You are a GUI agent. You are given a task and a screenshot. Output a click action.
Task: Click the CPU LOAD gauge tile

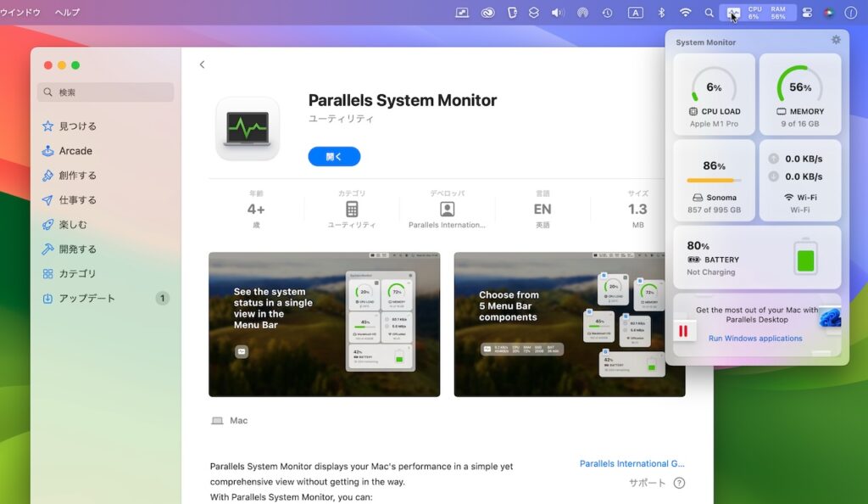[714, 94]
